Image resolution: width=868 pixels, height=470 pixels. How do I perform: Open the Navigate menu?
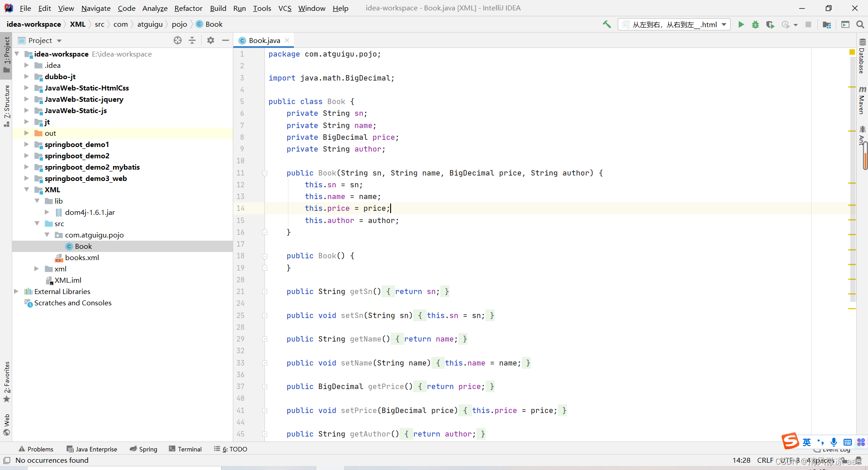(x=96, y=8)
